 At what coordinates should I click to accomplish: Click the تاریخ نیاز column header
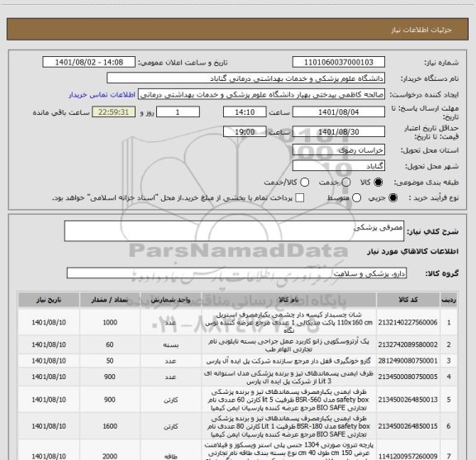point(49,300)
